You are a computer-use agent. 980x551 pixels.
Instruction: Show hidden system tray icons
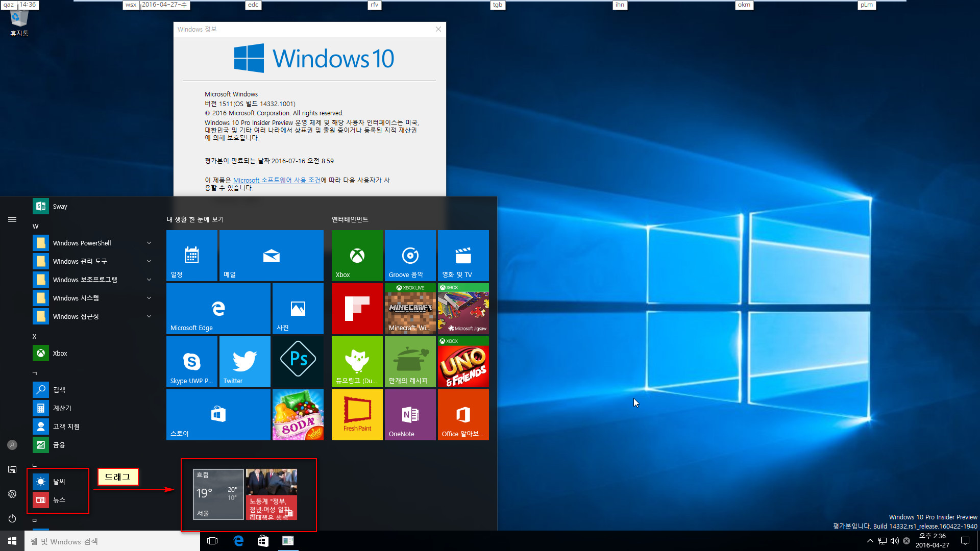[x=870, y=541]
